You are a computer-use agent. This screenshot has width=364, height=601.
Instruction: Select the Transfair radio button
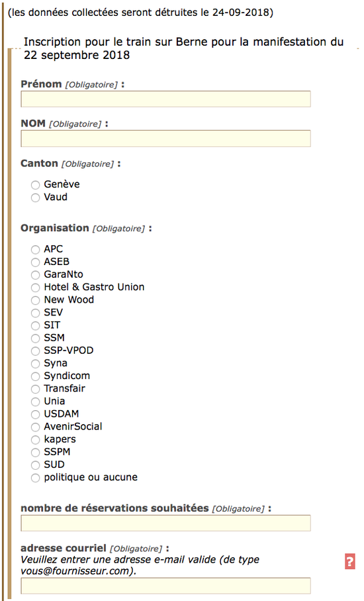tap(35, 389)
